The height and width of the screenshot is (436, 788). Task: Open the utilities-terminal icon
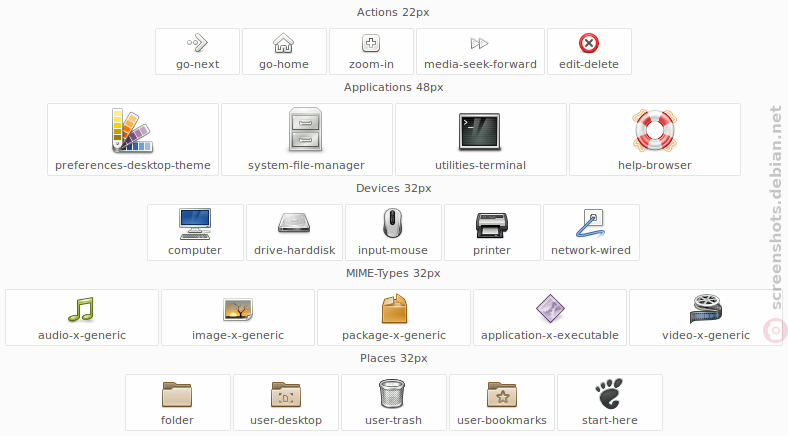point(480,132)
